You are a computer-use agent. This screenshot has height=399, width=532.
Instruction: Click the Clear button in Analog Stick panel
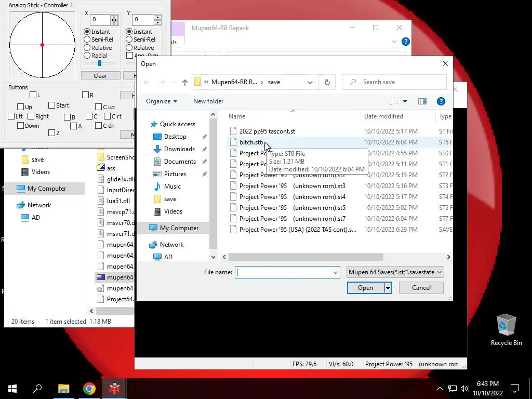(100, 76)
